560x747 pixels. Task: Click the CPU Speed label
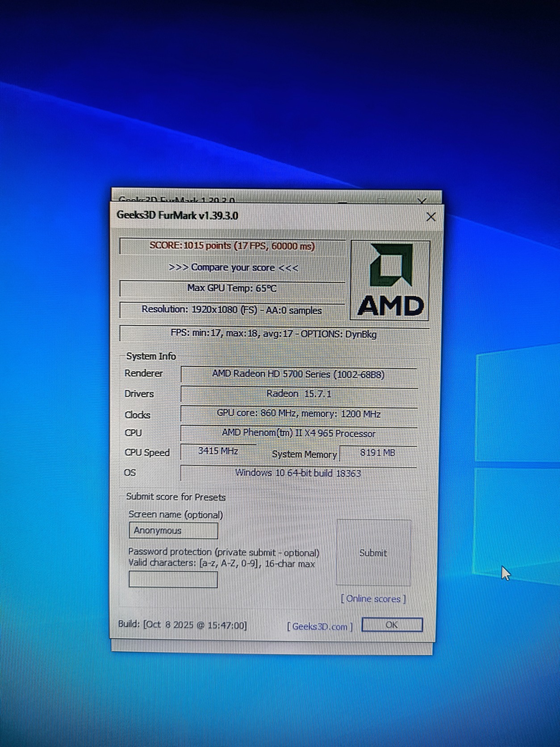tap(147, 452)
